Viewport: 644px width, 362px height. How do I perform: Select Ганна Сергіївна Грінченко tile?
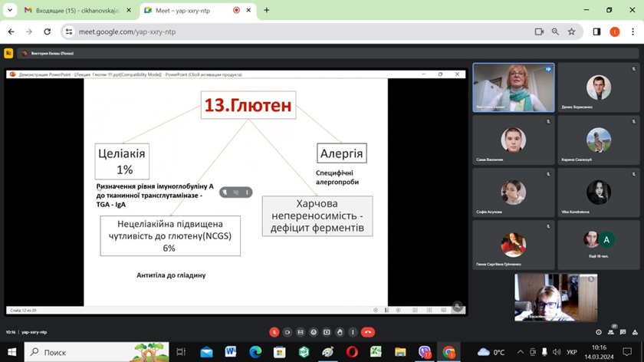click(x=514, y=245)
